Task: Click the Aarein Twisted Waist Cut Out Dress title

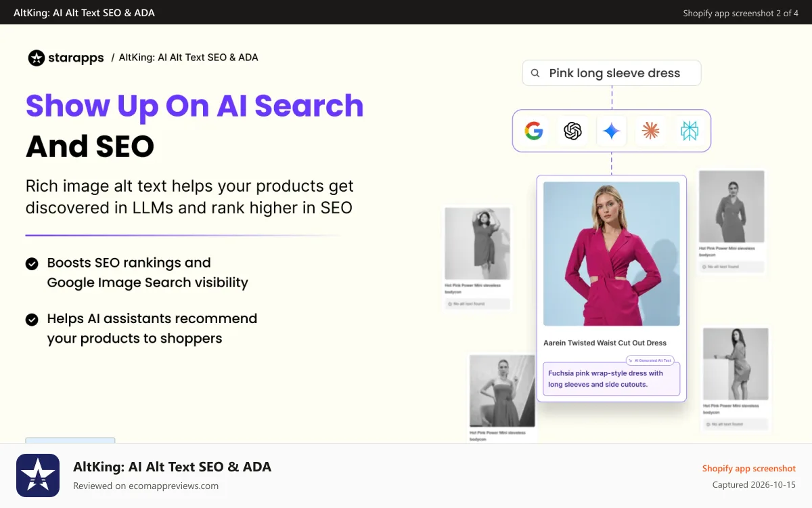Action: click(605, 343)
